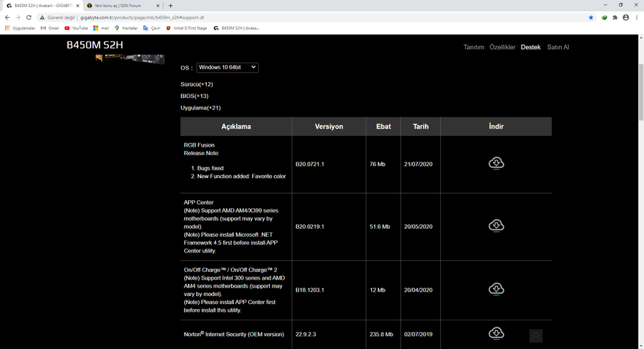Screen dimensions: 644x349
Task: Click the İndir column header
Action: pyautogui.click(x=496, y=127)
